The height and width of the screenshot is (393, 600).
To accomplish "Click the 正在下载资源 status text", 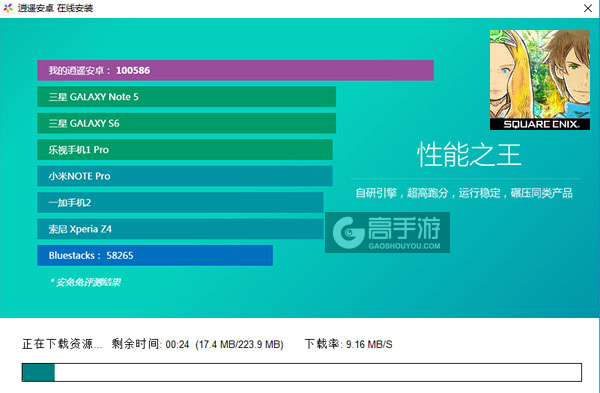I will click(x=62, y=344).
